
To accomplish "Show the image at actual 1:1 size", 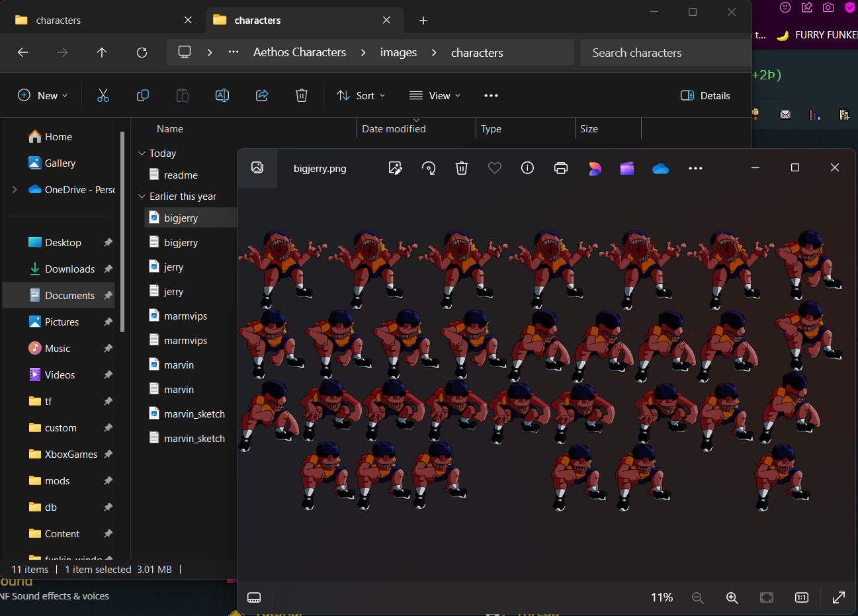I will click(x=801, y=597).
